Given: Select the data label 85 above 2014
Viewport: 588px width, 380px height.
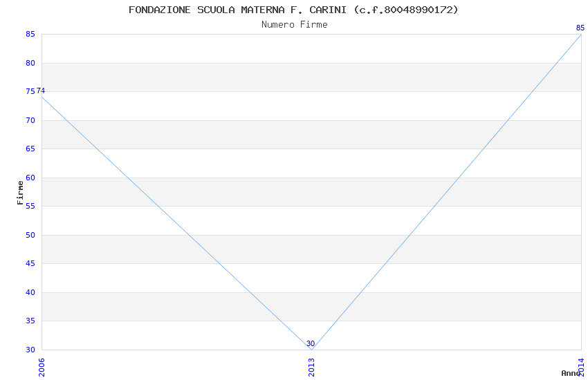Looking at the screenshot, I should pos(580,28).
